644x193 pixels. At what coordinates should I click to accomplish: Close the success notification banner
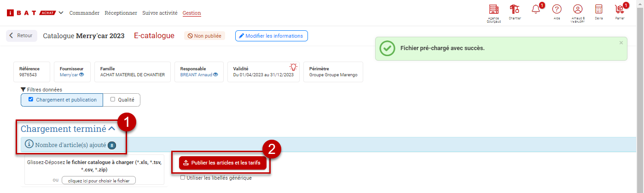point(621,43)
